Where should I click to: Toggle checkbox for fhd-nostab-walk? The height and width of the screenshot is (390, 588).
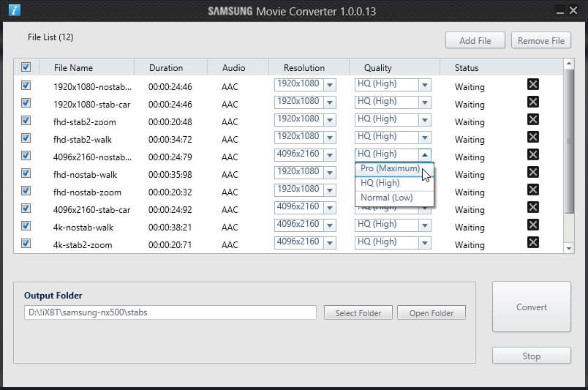pyautogui.click(x=26, y=173)
